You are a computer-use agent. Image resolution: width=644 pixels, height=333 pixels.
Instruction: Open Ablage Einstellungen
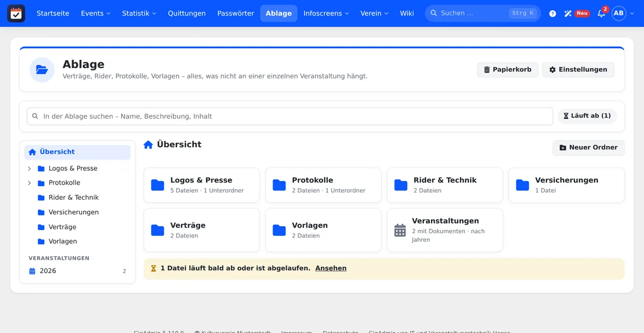[x=578, y=70]
